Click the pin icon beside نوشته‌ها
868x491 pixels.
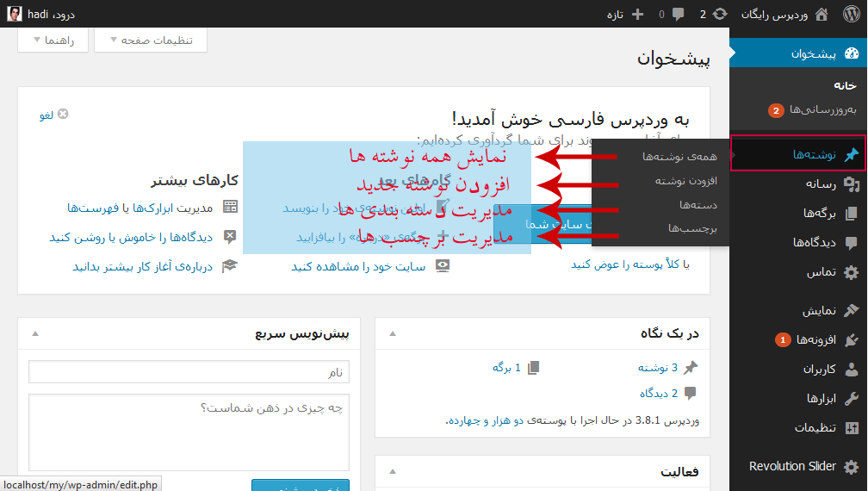click(x=852, y=154)
